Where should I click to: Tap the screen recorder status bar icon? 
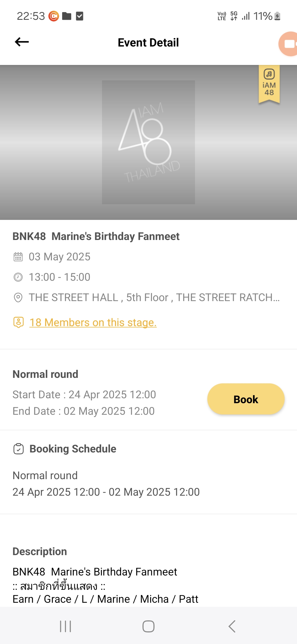point(54,16)
